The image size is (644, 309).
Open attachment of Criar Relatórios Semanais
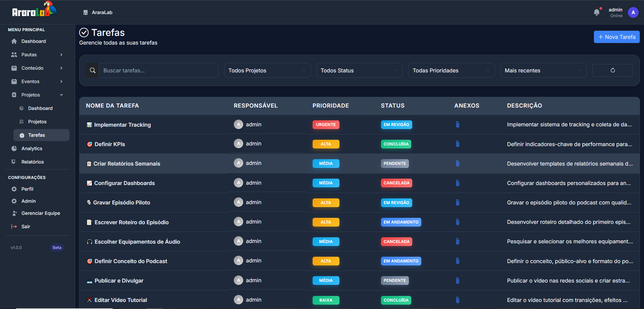[x=458, y=163]
